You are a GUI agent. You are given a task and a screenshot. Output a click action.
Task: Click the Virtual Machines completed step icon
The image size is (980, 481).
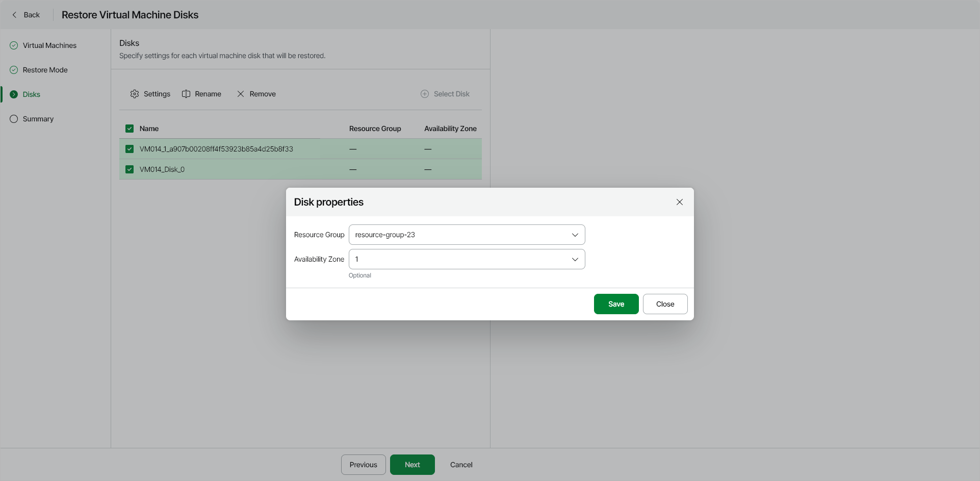13,45
